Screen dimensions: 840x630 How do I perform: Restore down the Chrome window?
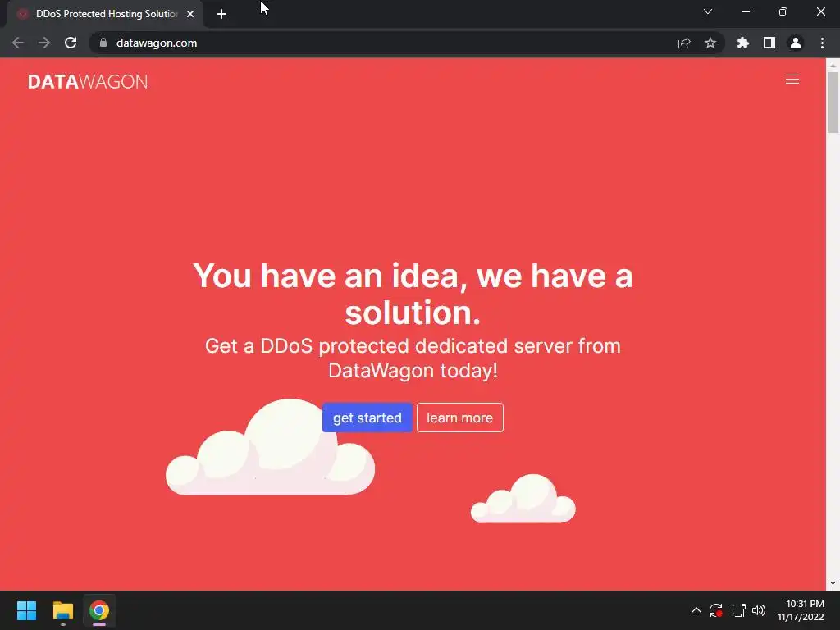click(783, 11)
